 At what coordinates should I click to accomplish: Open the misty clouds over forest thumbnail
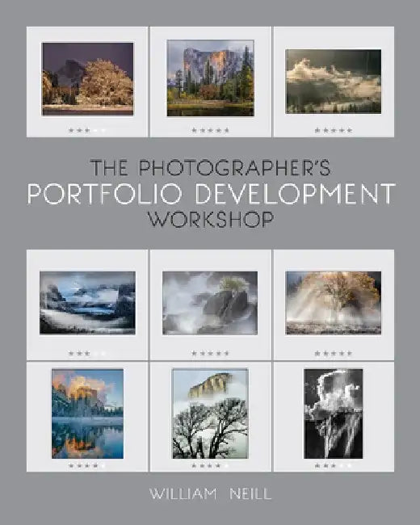click(x=334, y=82)
